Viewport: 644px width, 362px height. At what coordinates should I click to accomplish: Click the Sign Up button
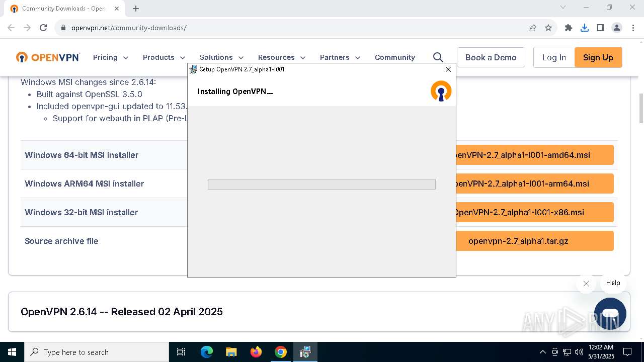click(x=598, y=57)
